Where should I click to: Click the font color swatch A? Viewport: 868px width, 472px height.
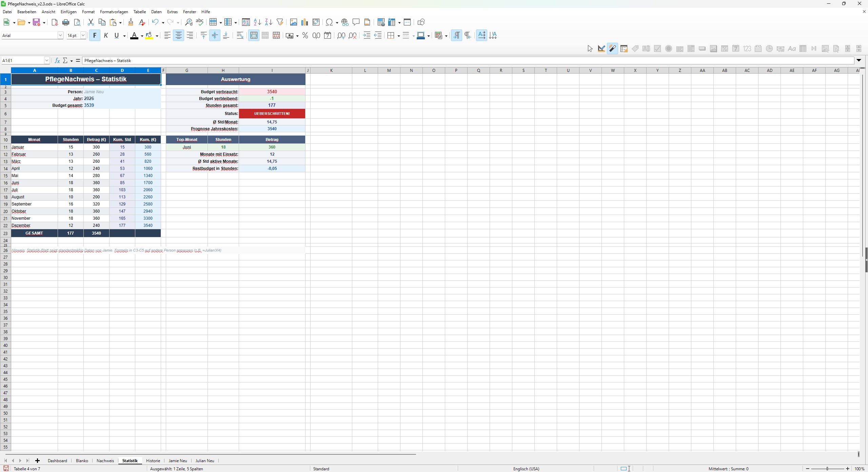coord(134,36)
